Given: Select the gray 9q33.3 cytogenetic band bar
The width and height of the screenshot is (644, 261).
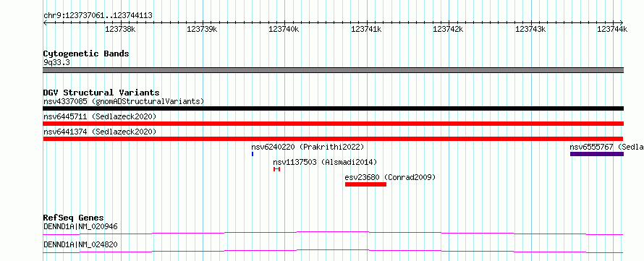Looking at the screenshot, I should [333, 70].
